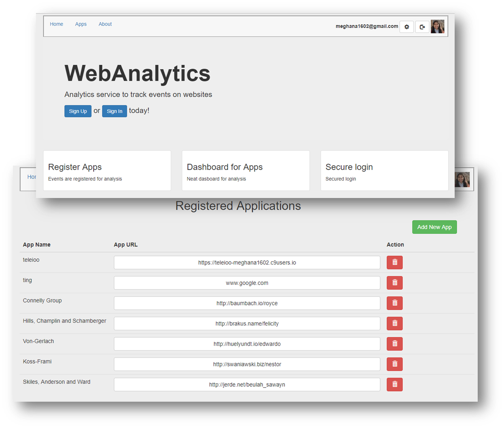Open the About page
Screen dimensions: 504x428
pos(105,24)
